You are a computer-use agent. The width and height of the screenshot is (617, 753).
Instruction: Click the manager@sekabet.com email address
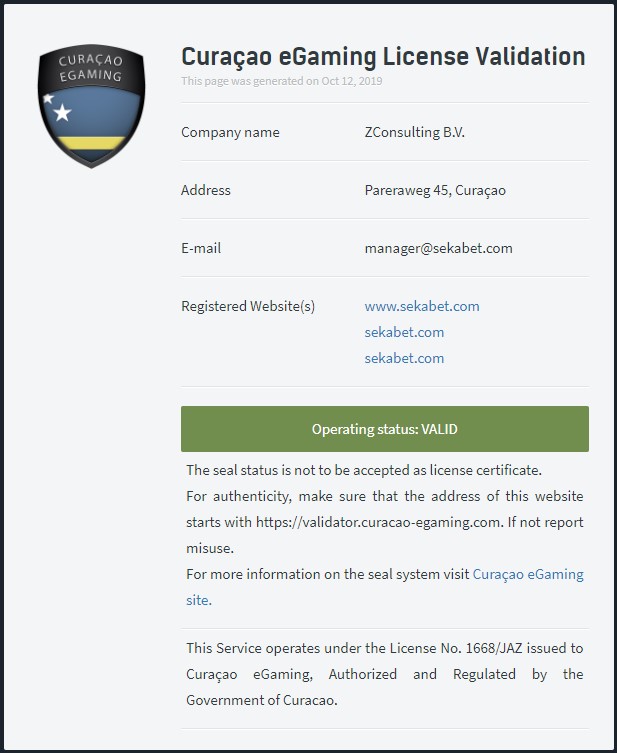pos(438,248)
